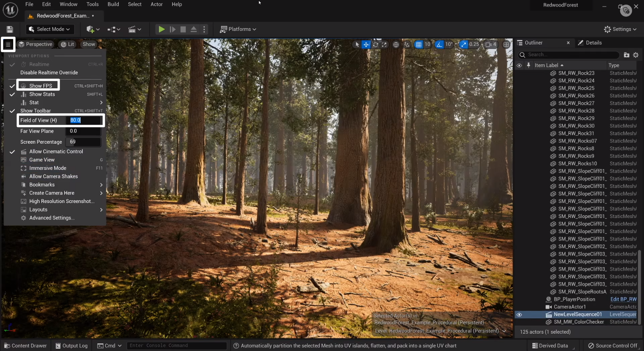
Task: Toggle the Show FPS option
Action: [40, 86]
